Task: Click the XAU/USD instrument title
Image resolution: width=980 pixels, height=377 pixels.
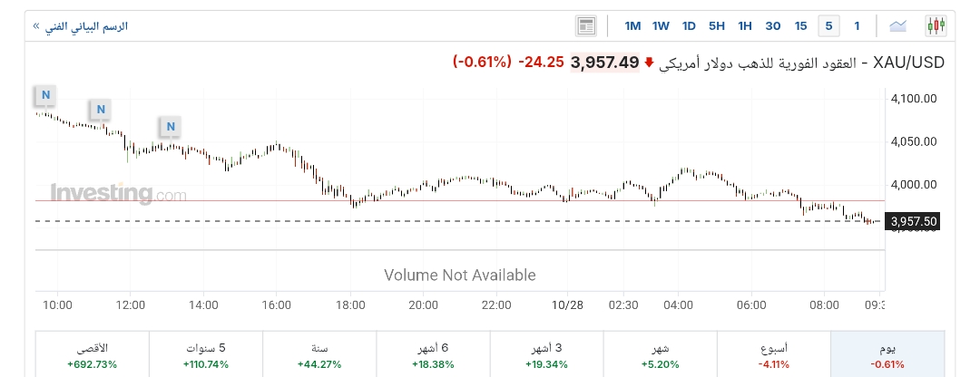Action: click(909, 63)
